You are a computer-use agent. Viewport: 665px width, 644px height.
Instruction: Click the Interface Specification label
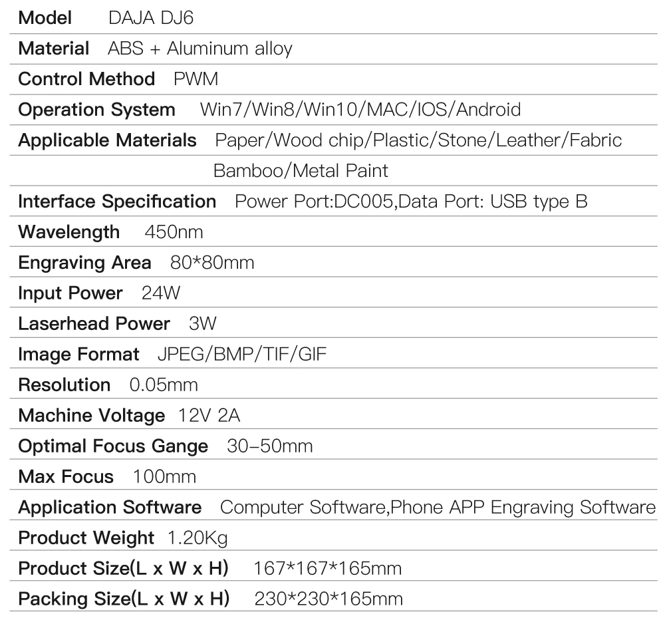tap(117, 202)
